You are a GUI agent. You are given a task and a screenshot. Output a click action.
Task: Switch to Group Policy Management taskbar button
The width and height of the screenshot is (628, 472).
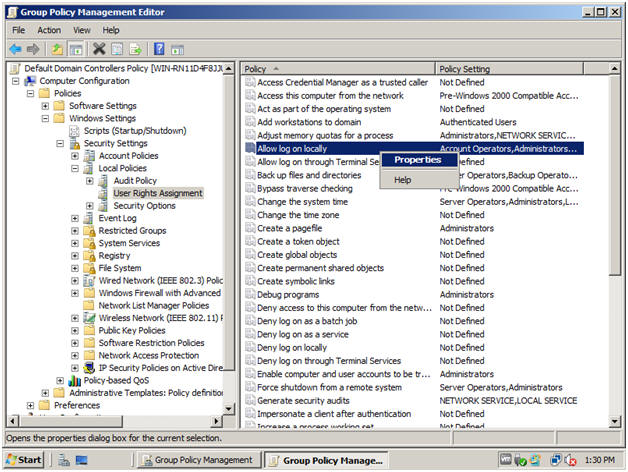pyautogui.click(x=199, y=460)
